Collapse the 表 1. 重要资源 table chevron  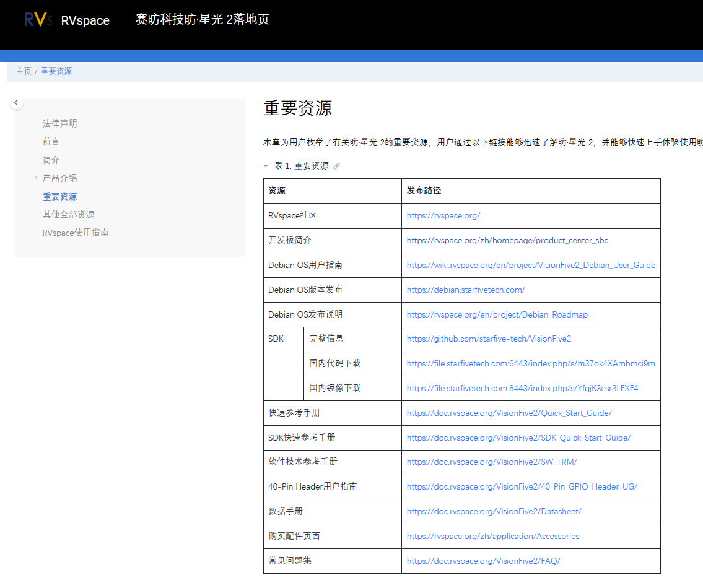(x=266, y=166)
